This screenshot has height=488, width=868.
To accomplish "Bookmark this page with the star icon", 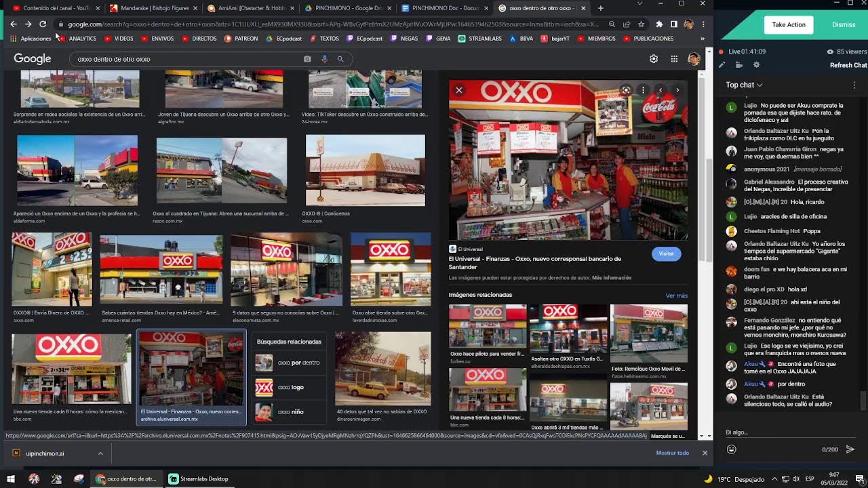I will tap(641, 24).
